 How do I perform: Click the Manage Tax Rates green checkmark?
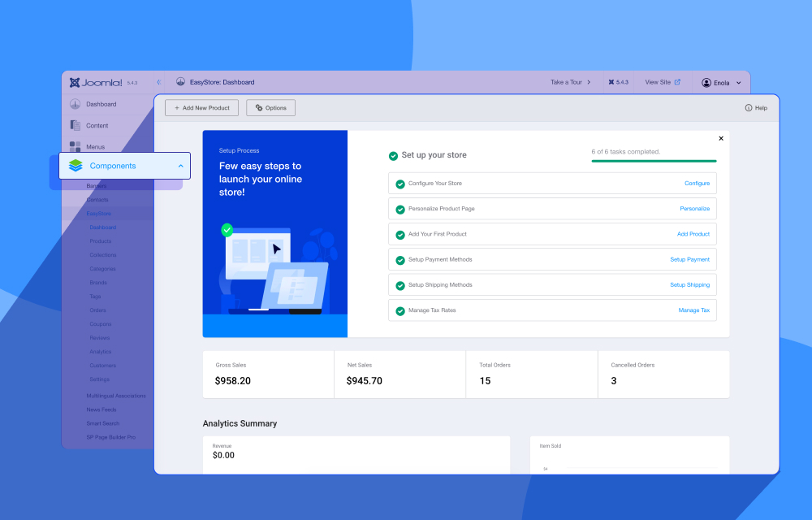(400, 310)
